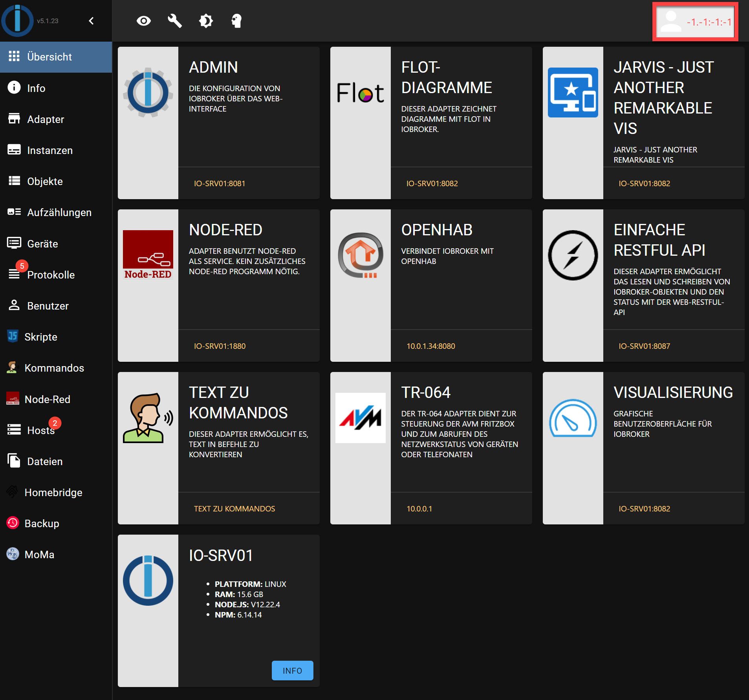Open the Übersicht overview tab
The height and width of the screenshot is (700, 749).
[56, 57]
